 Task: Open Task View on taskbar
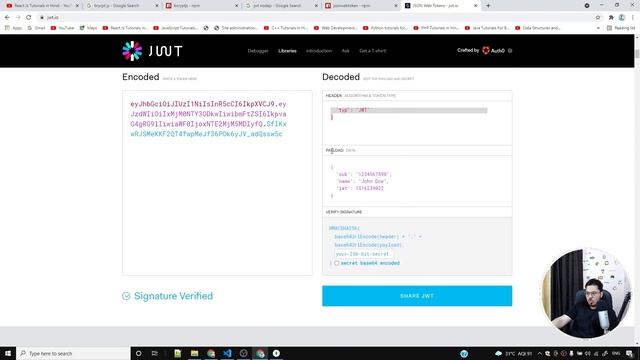click(155, 353)
